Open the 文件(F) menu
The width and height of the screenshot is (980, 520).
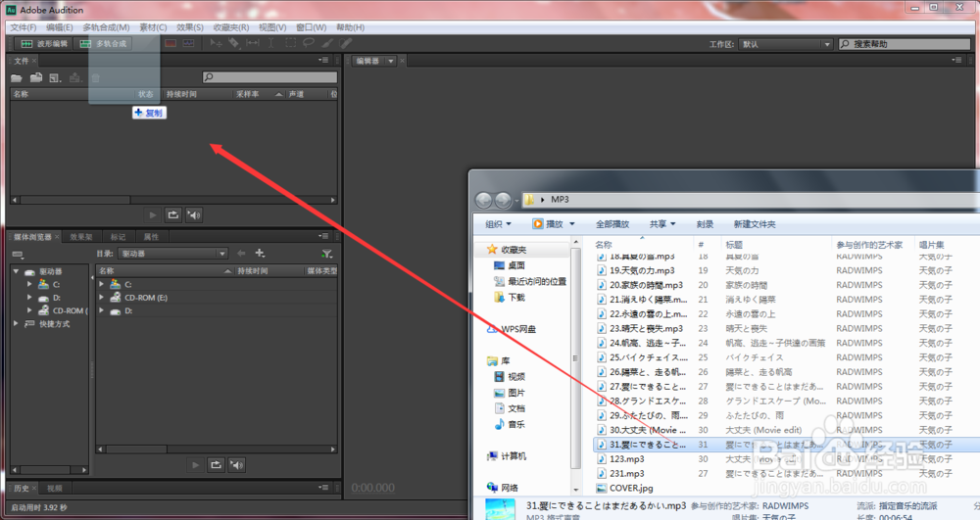[x=24, y=27]
